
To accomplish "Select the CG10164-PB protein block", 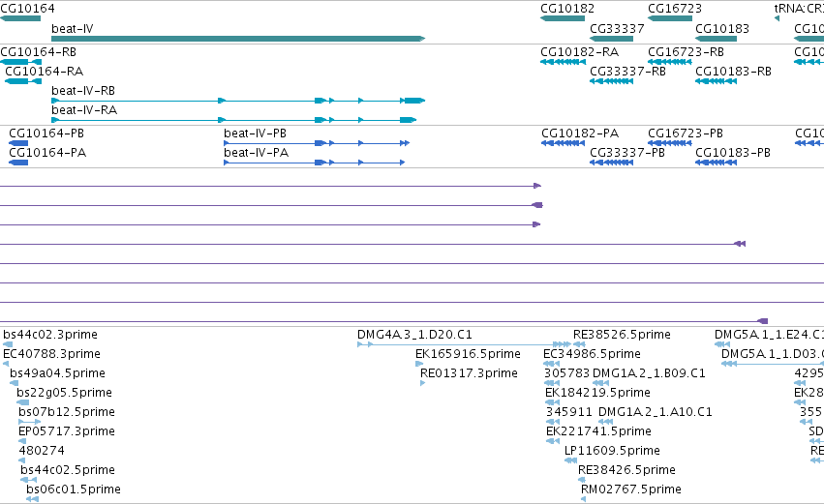I will click(x=18, y=143).
